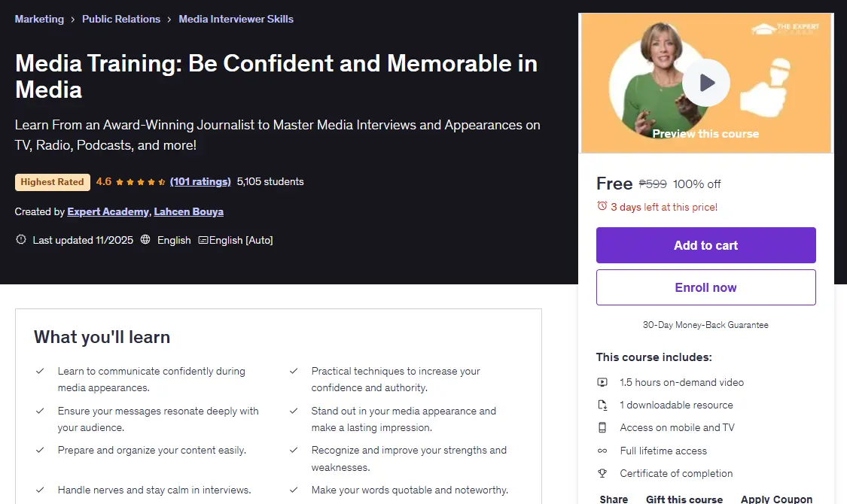
Task: Click 'Last updated 11/2025' text
Action: click(83, 240)
